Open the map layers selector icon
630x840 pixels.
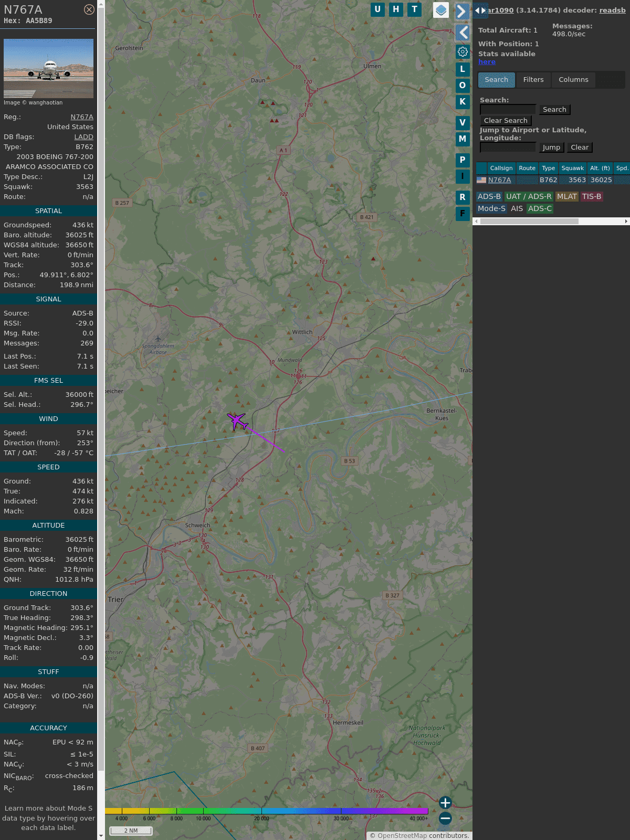click(x=441, y=10)
